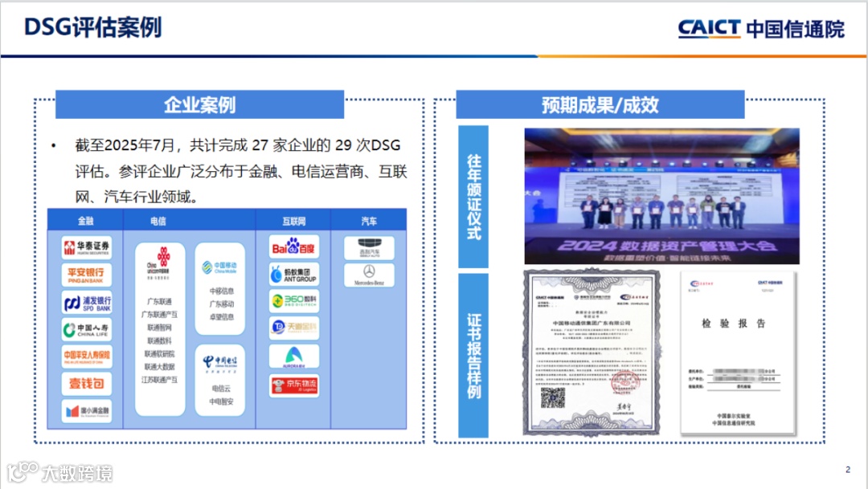Click the 往年颁证仪式 vertical label
Screen dimensions: 868x489
[473, 197]
